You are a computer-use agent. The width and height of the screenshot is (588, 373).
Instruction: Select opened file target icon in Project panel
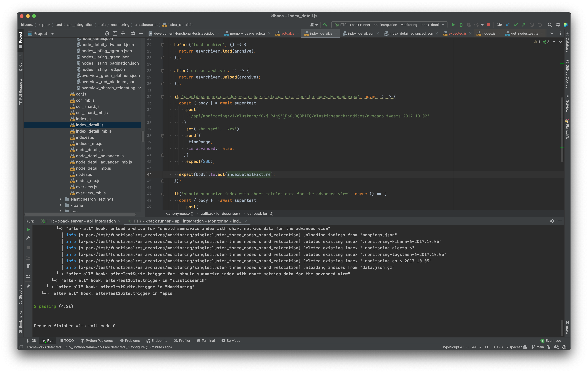pyautogui.click(x=107, y=34)
